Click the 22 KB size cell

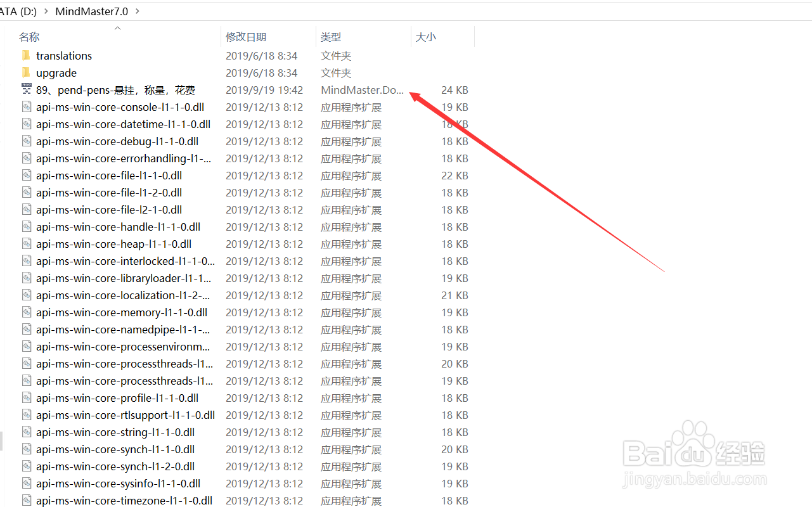click(454, 176)
